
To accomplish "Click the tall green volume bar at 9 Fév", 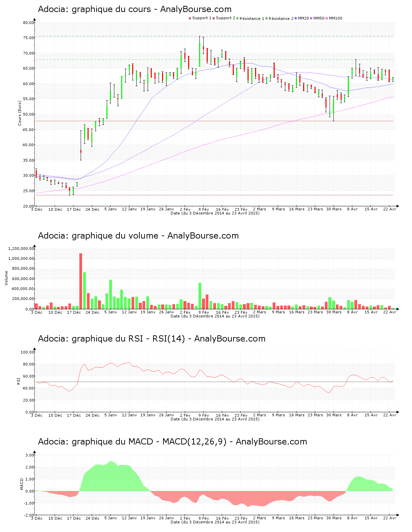I will point(200,296).
